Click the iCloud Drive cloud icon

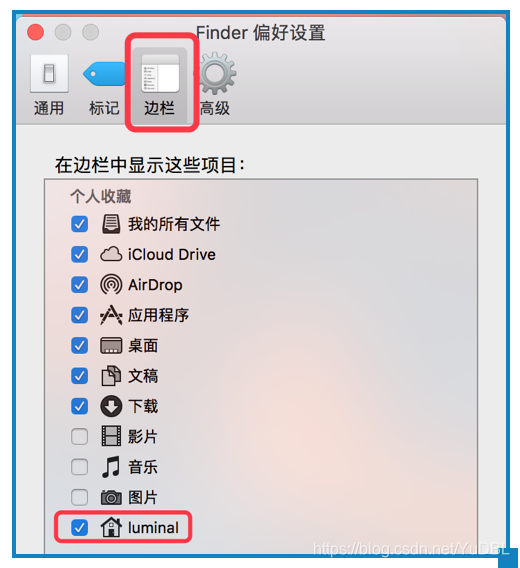(111, 254)
